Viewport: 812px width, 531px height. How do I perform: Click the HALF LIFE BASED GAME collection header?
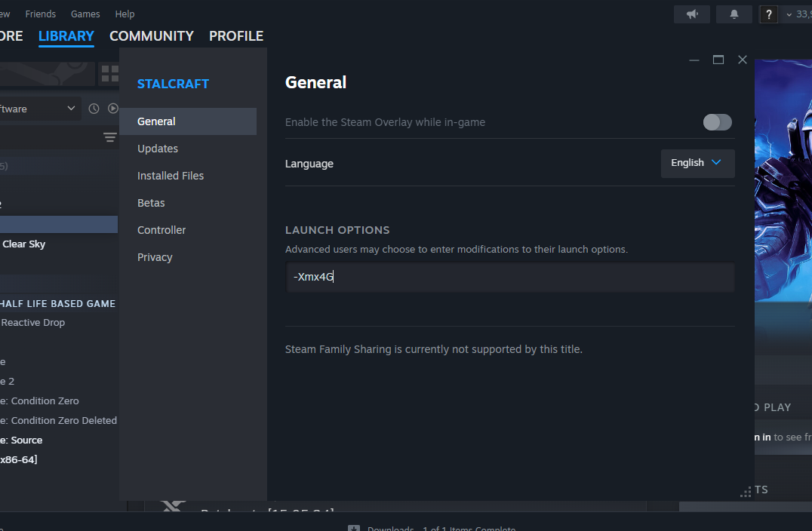[57, 304]
